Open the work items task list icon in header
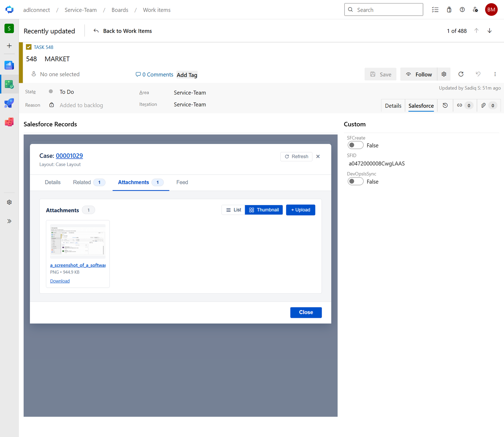 click(435, 10)
